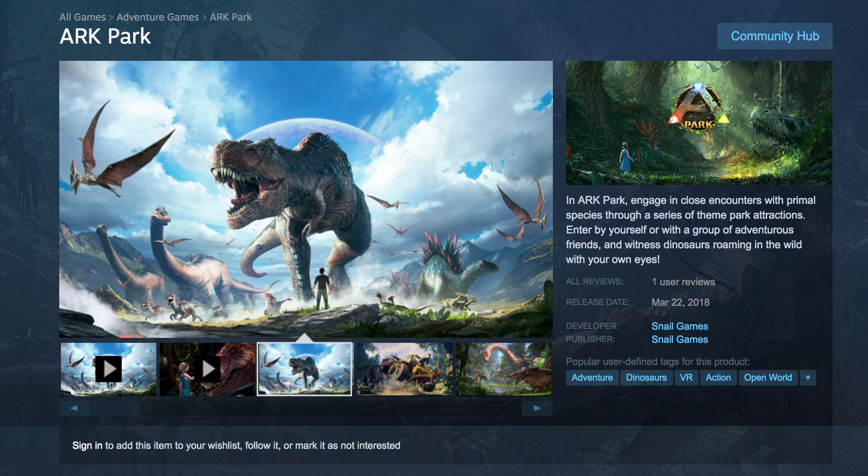Open the Dinosaurs tag
The width and height of the screenshot is (868, 476).
[x=646, y=378]
